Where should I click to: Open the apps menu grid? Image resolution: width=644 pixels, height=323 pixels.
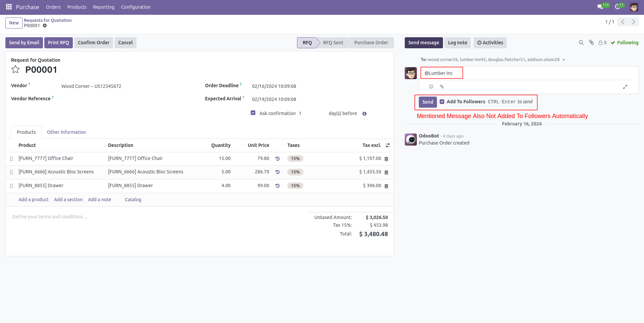tap(8, 6)
